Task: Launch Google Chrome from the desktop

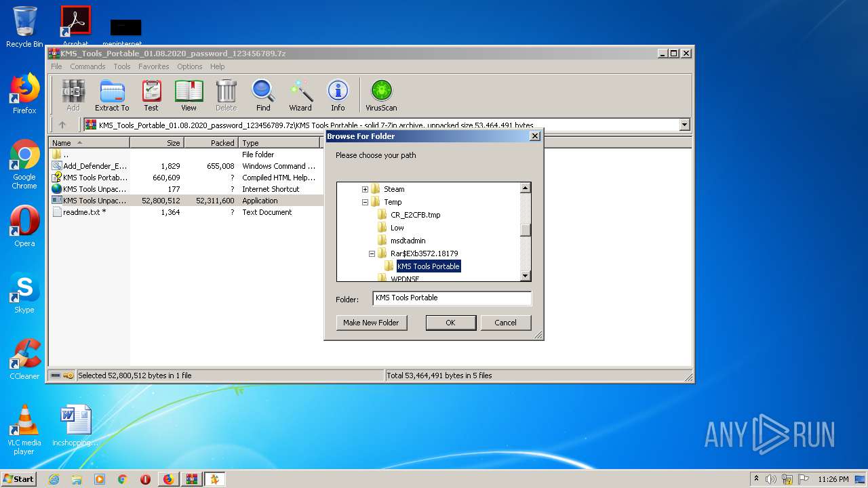Action: point(24,165)
